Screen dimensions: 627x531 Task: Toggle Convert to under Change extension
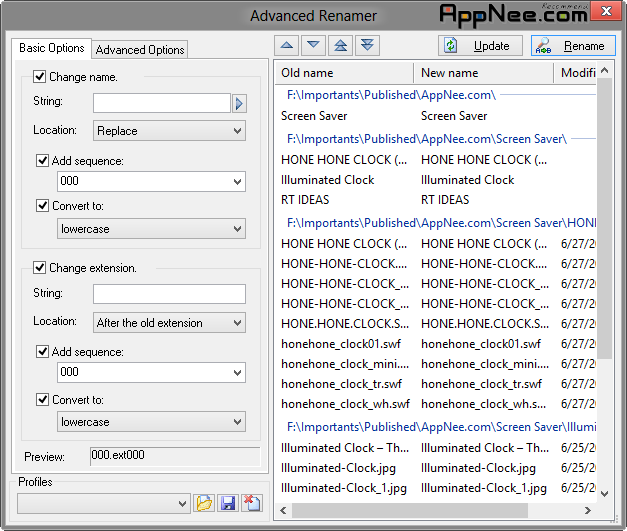click(x=42, y=399)
